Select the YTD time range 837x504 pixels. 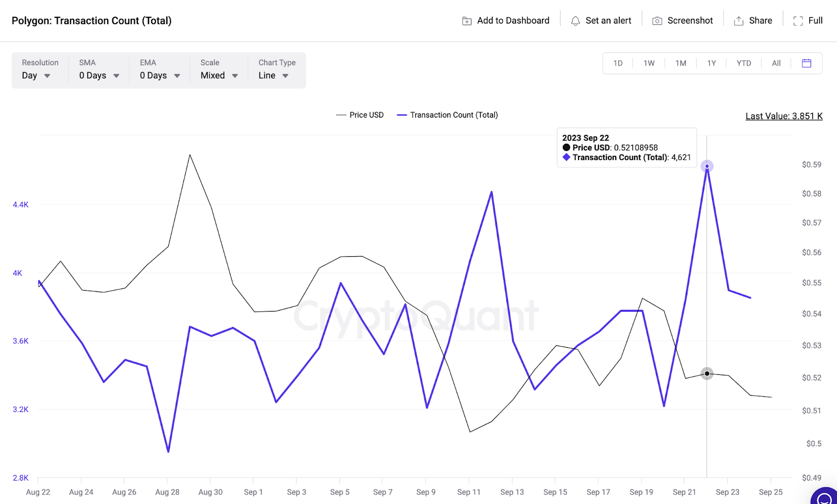click(x=743, y=63)
